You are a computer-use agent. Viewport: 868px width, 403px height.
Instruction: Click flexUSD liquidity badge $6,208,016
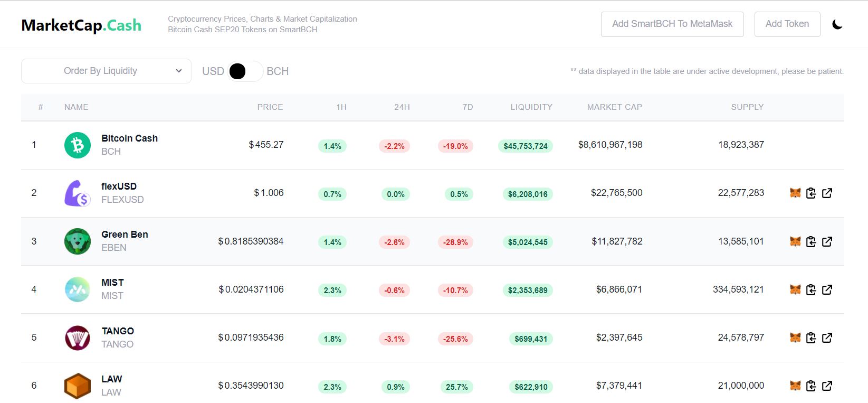[x=528, y=194]
